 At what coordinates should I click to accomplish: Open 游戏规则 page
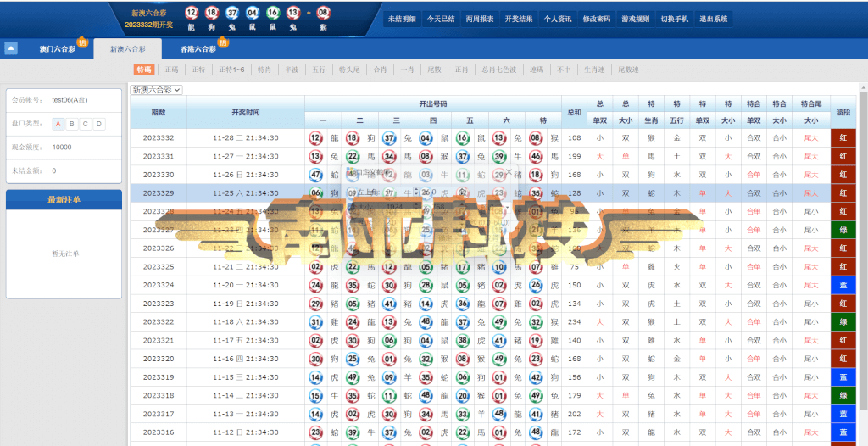[x=636, y=19]
